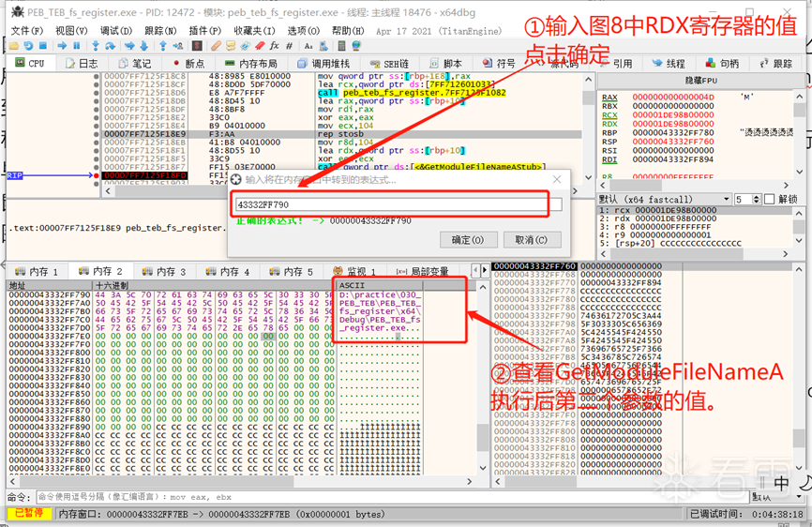This screenshot has height=527, width=812.
Task: Click the step over icon
Action: tap(110, 46)
